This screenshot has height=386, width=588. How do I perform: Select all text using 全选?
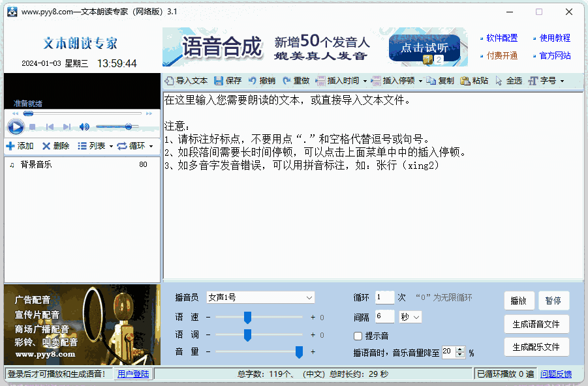[509, 81]
